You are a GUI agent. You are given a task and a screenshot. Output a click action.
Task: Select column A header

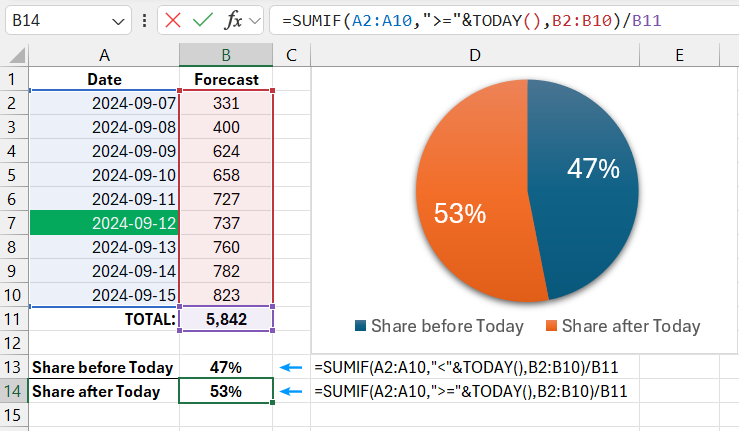click(x=104, y=56)
